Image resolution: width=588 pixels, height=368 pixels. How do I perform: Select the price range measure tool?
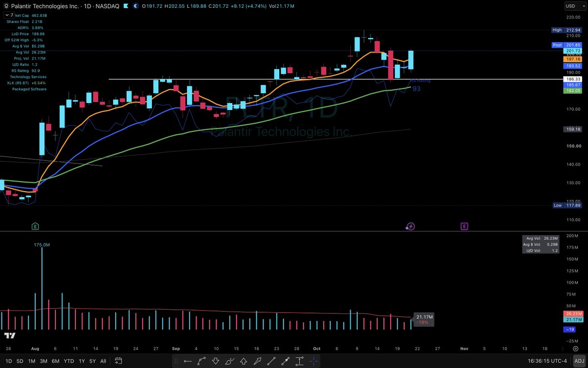299,361
